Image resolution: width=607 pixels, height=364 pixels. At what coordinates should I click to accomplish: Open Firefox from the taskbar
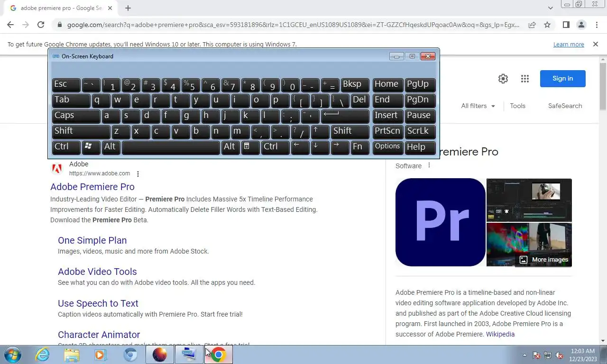tap(159, 355)
